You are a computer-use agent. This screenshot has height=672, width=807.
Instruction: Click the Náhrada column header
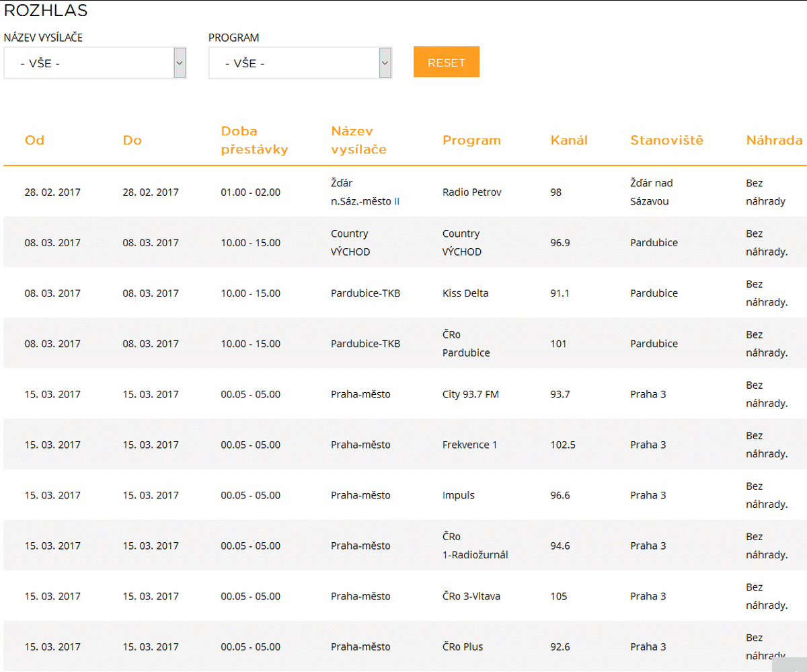pos(774,141)
